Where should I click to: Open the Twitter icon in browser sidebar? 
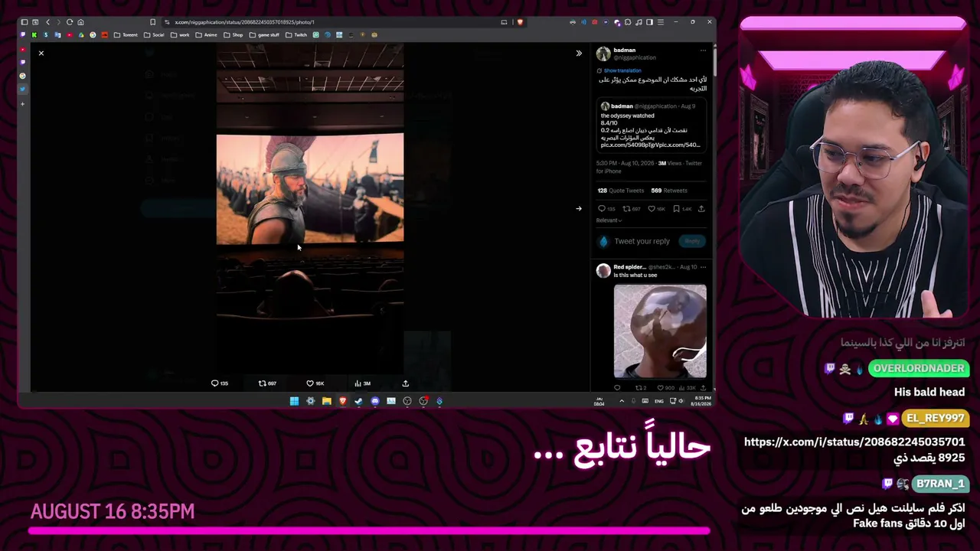(x=22, y=89)
